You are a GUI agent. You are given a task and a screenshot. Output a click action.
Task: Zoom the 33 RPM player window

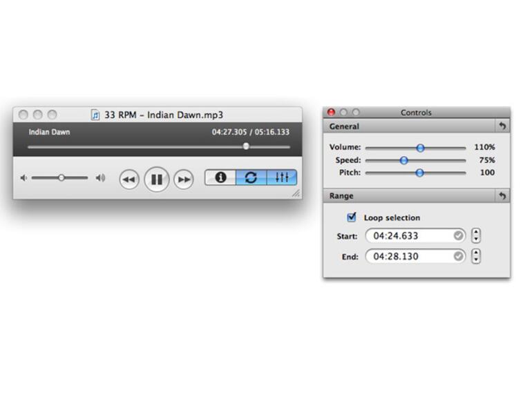[53, 115]
